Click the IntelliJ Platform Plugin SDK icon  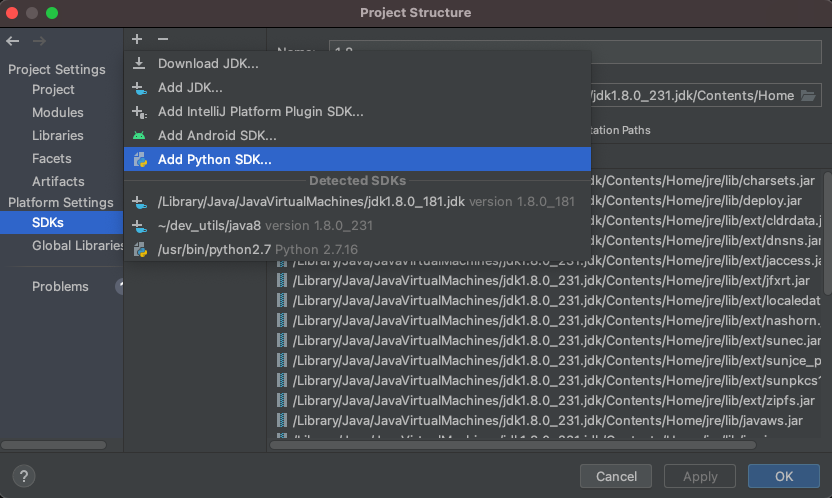(139, 111)
